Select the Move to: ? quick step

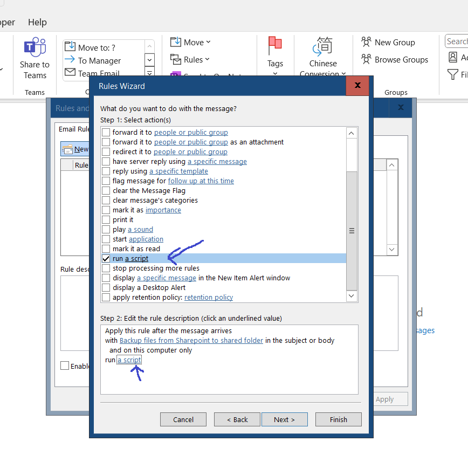coord(97,47)
